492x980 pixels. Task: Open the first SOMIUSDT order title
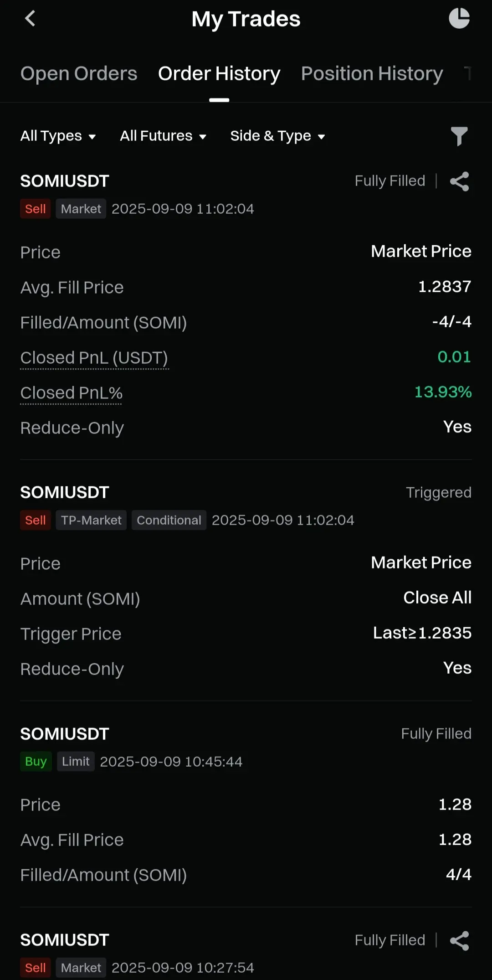pos(65,181)
